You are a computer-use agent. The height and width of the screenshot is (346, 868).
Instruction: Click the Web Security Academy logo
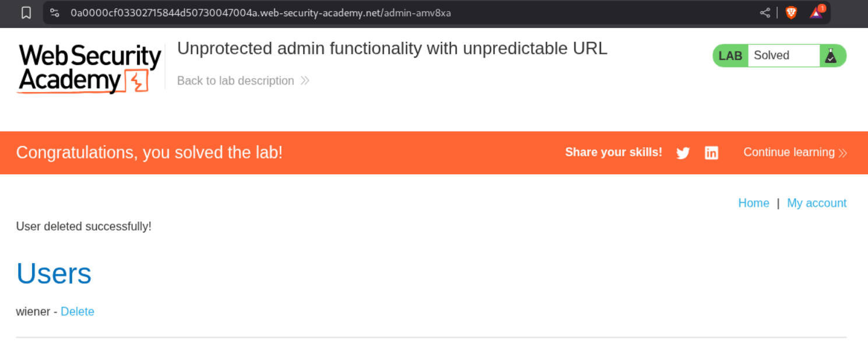90,68
